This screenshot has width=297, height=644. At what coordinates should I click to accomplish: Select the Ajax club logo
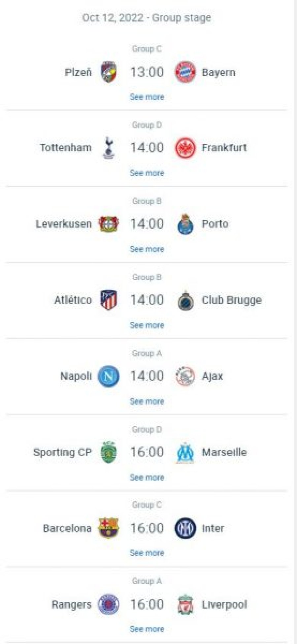point(185,376)
